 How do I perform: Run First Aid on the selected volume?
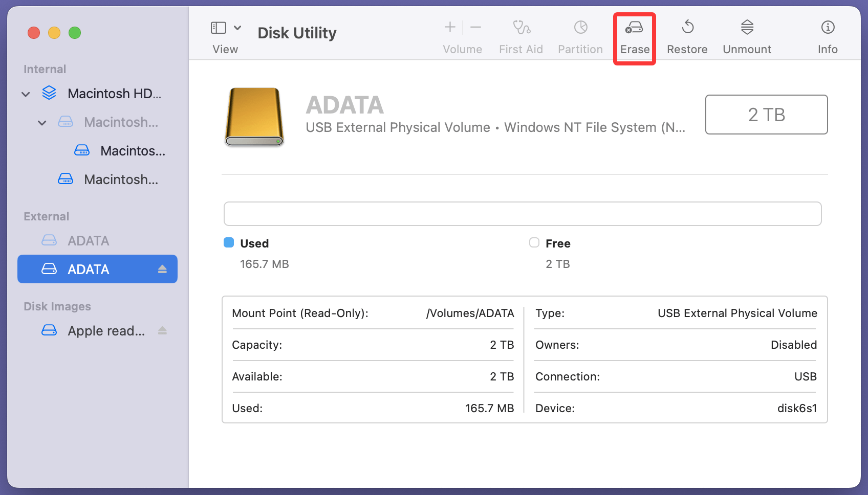click(x=520, y=36)
